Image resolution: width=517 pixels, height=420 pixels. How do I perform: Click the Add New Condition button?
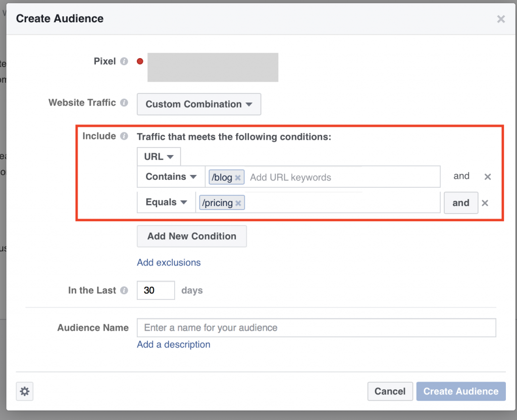(191, 236)
